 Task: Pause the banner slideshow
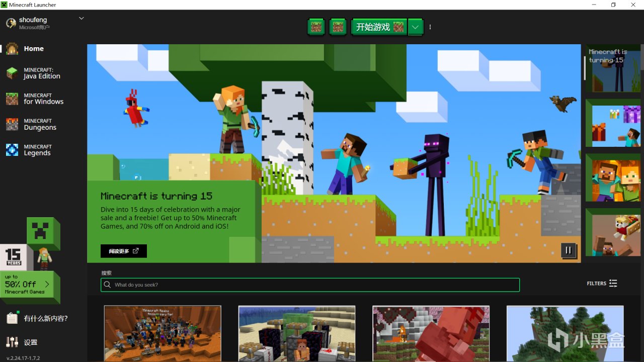[x=569, y=250]
